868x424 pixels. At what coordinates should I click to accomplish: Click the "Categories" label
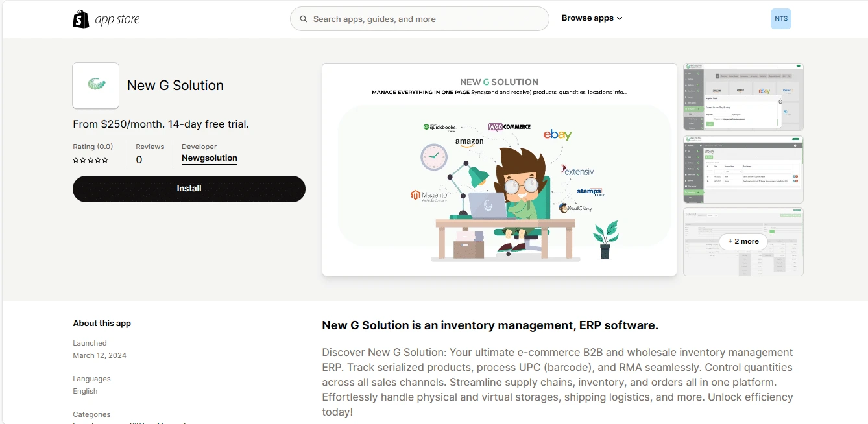point(91,414)
